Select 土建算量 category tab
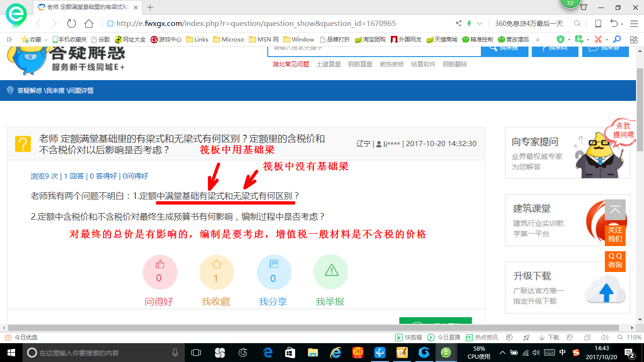 tap(329, 64)
